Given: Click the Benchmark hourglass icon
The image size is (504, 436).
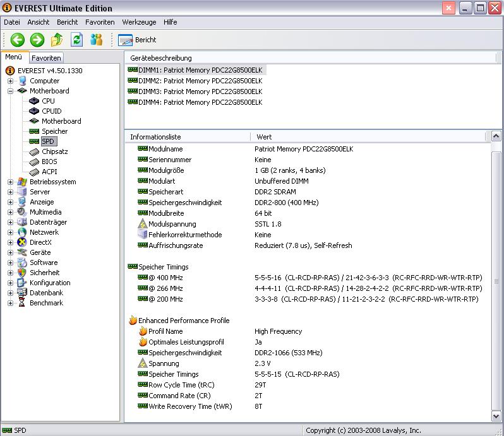Looking at the screenshot, I should pos(22,303).
